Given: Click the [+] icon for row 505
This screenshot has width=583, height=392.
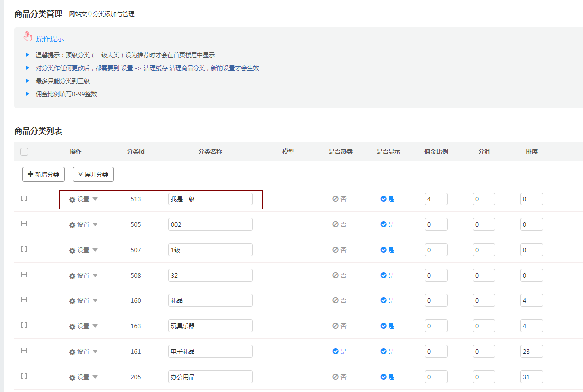Looking at the screenshot, I should (x=24, y=223).
